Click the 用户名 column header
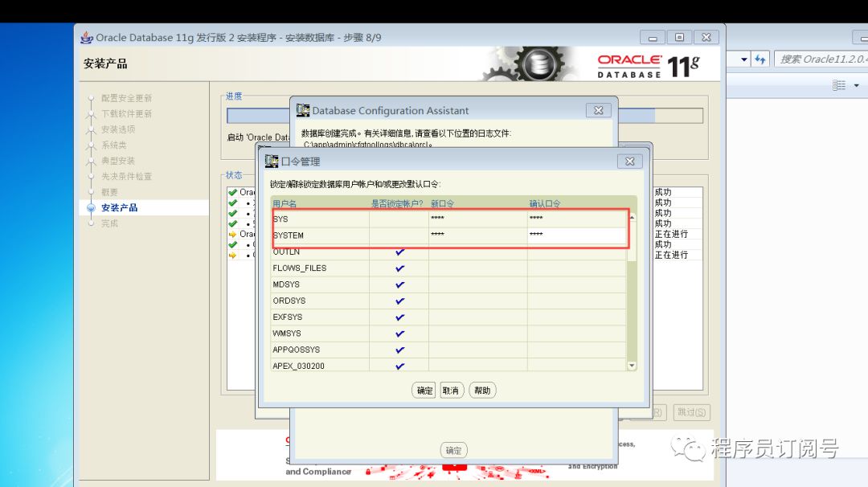Image resolution: width=868 pixels, height=487 pixels. [x=320, y=203]
